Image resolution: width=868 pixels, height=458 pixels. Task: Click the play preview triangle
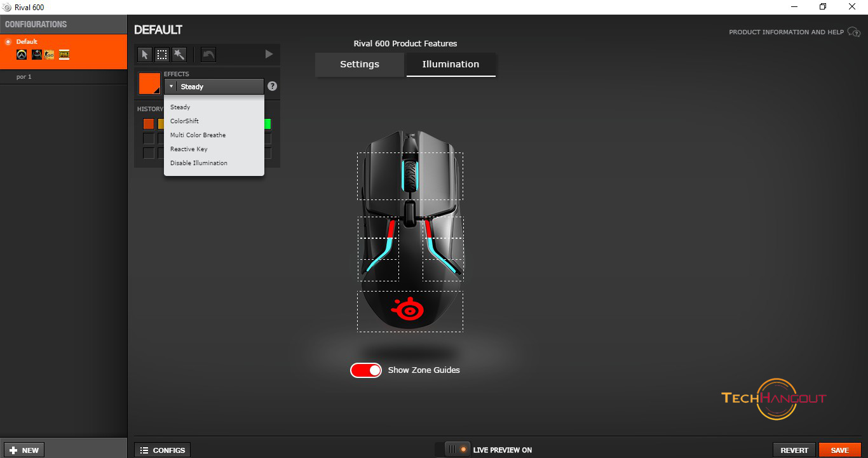[269, 55]
